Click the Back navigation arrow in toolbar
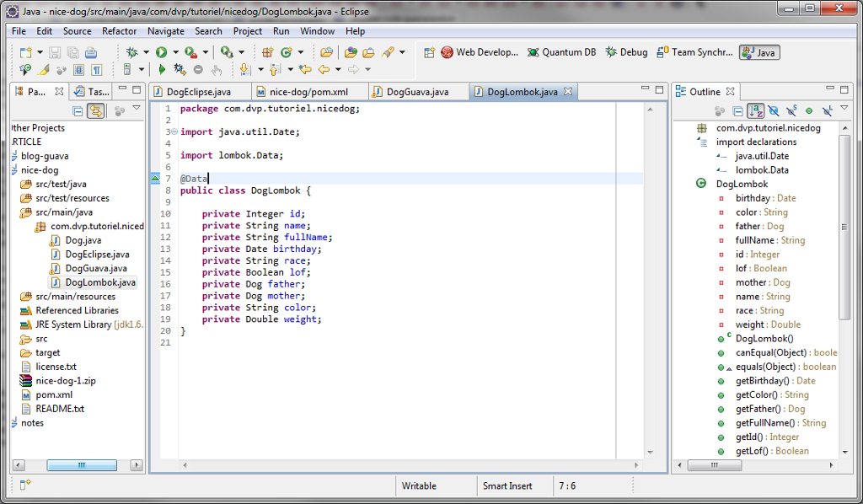863x504 pixels. click(x=323, y=70)
